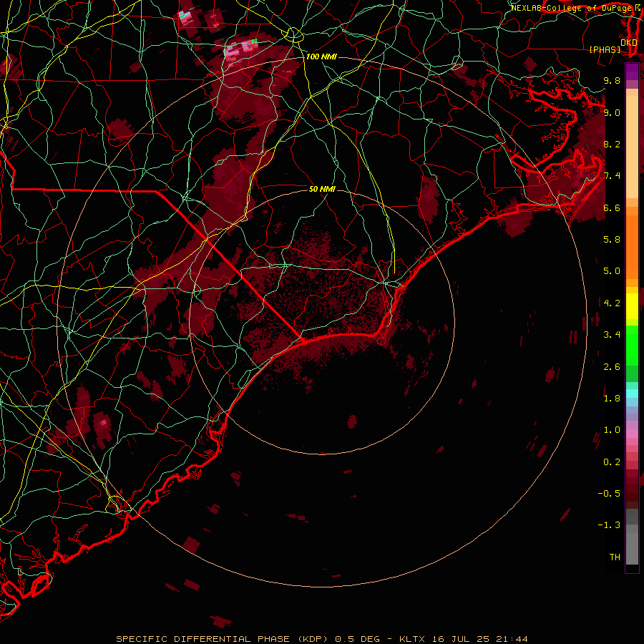
Task: Click the "TH" threshold label on scale
Action: [615, 557]
